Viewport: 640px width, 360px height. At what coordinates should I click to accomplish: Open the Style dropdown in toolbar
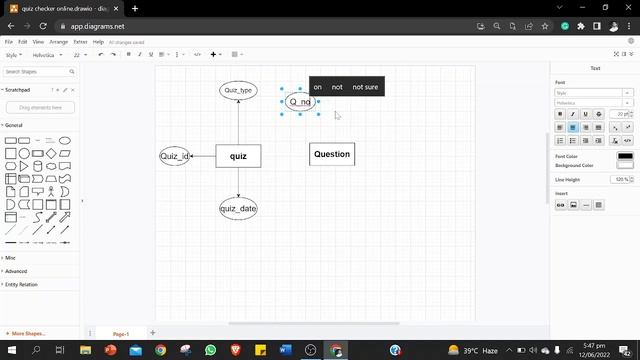(x=14, y=55)
